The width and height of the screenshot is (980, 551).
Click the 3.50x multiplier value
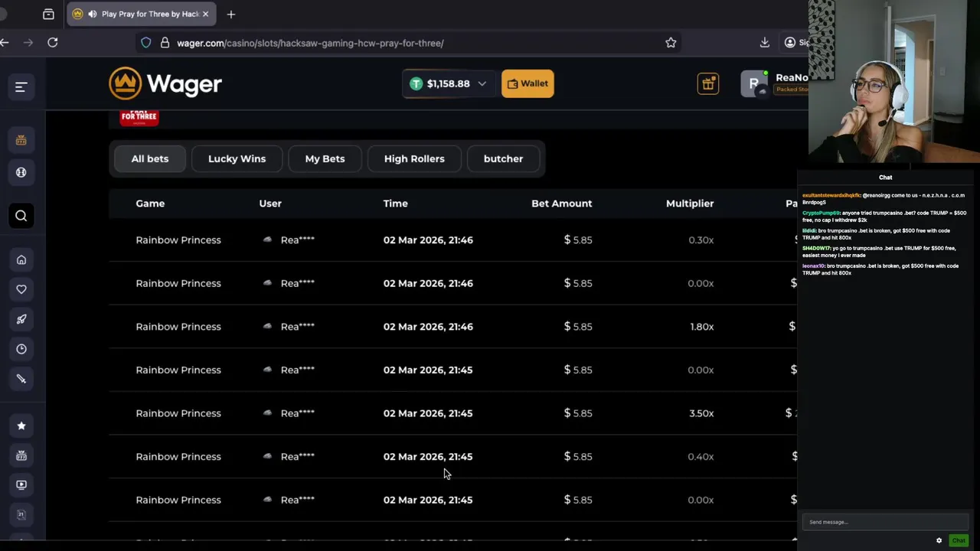[x=701, y=413]
